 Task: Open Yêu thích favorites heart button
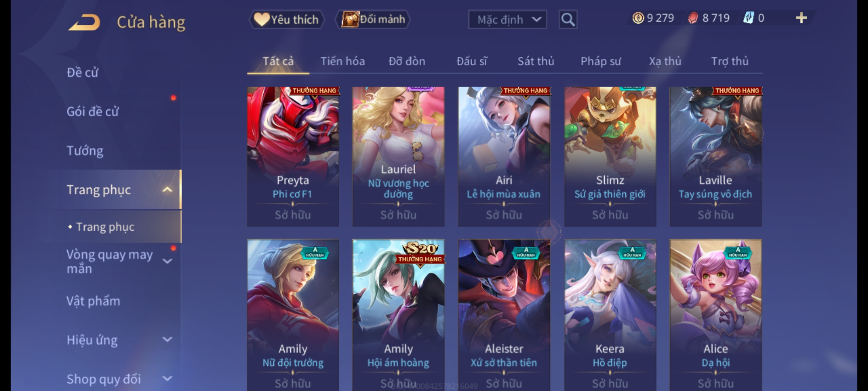point(286,19)
